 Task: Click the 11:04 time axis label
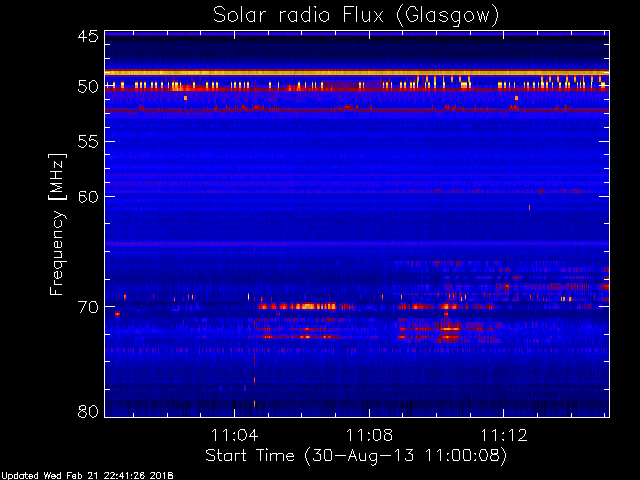point(234,436)
